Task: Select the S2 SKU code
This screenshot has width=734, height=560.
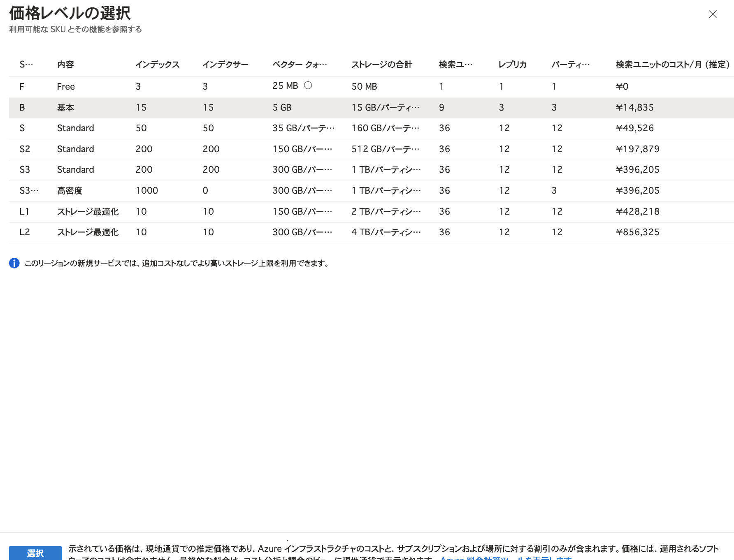Action: coord(25,149)
